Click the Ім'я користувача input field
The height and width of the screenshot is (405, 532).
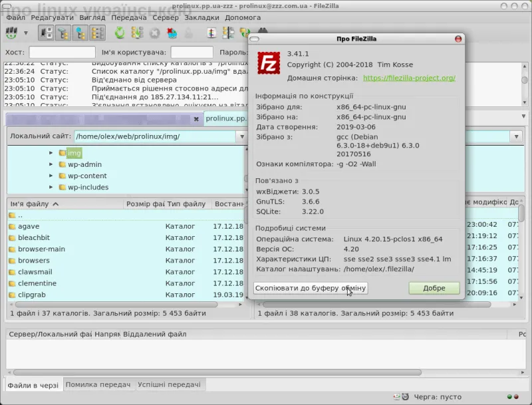coord(192,53)
